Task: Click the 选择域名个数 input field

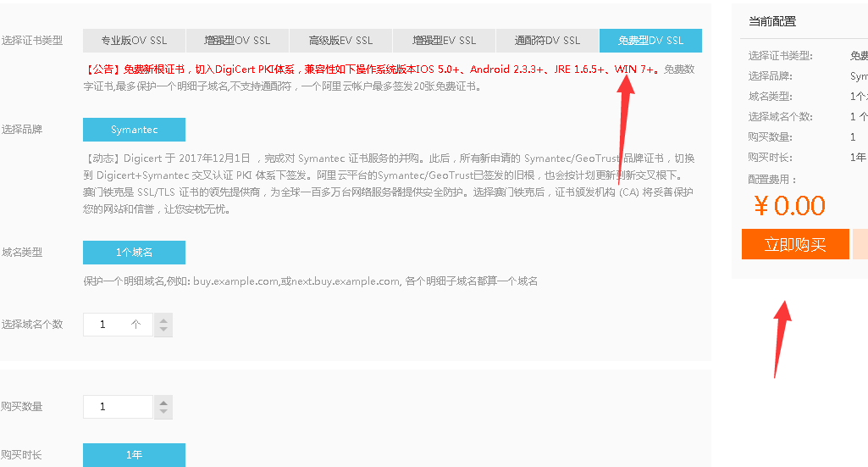Action: (118, 325)
